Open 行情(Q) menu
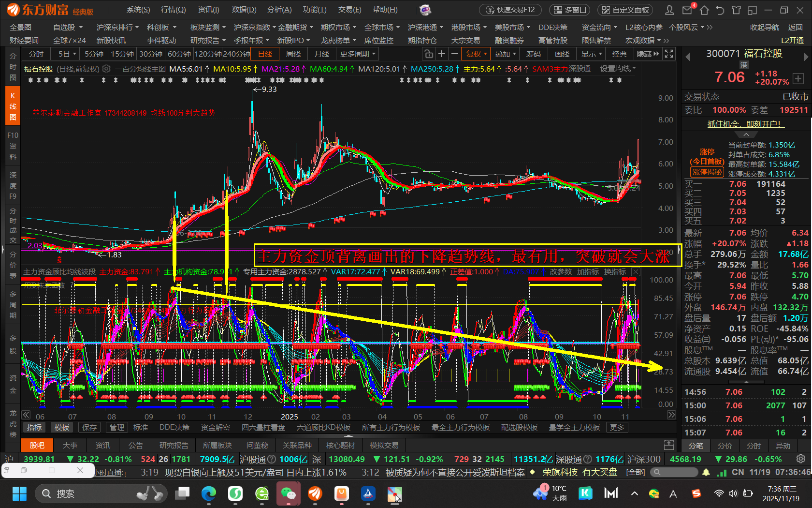The height and width of the screenshot is (508, 812). (x=173, y=10)
